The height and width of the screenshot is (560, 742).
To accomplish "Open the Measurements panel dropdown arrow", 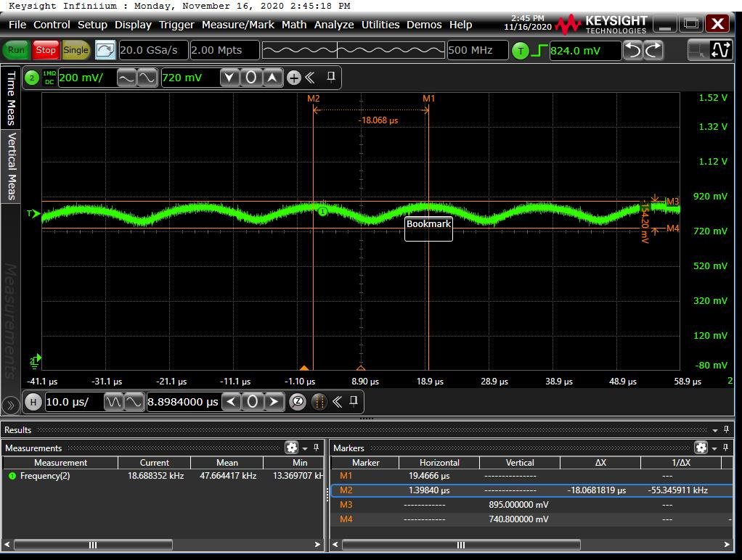I will [x=305, y=448].
